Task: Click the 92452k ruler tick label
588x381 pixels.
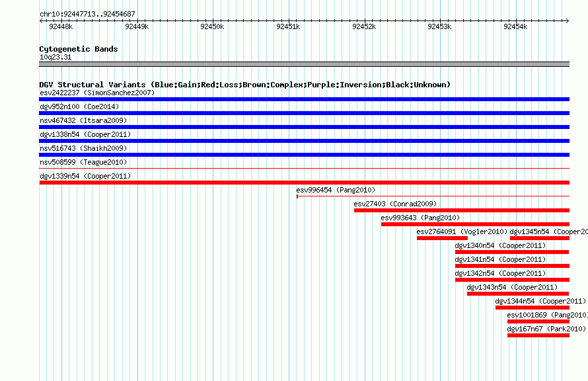Action: point(364,26)
